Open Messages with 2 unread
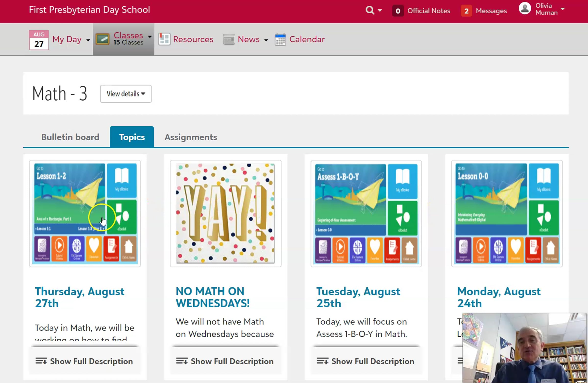 click(x=484, y=11)
